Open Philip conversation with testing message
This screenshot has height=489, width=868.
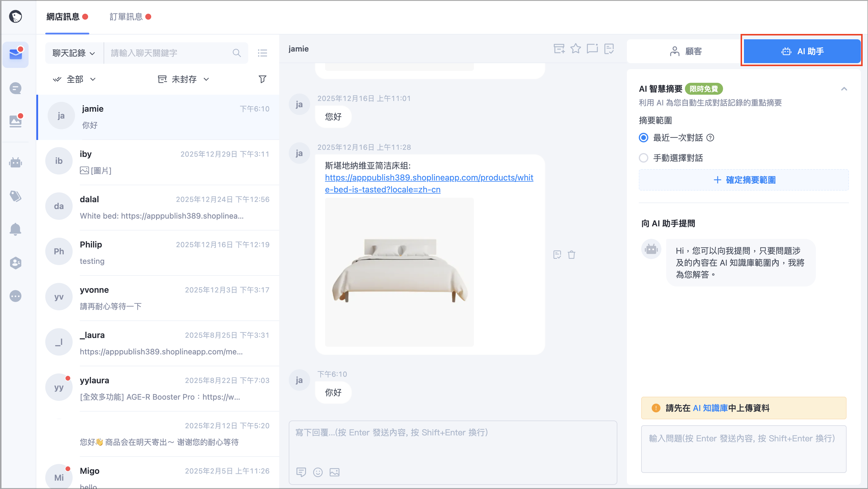pos(158,253)
